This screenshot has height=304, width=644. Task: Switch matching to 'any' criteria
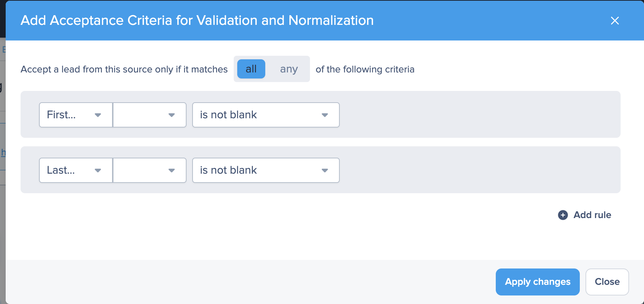coord(289,69)
